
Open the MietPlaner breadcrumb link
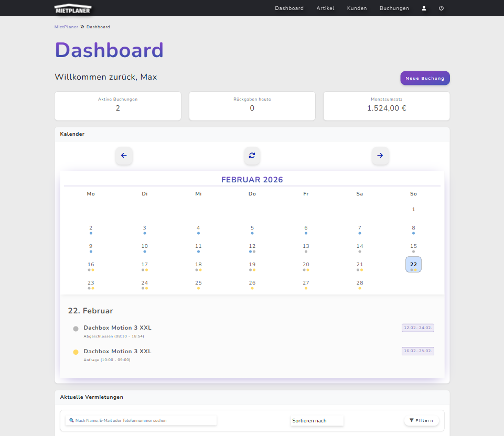(66, 27)
